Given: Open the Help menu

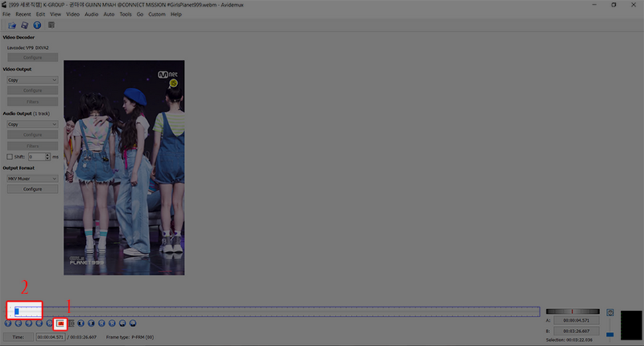Looking at the screenshot, I should click(176, 14).
